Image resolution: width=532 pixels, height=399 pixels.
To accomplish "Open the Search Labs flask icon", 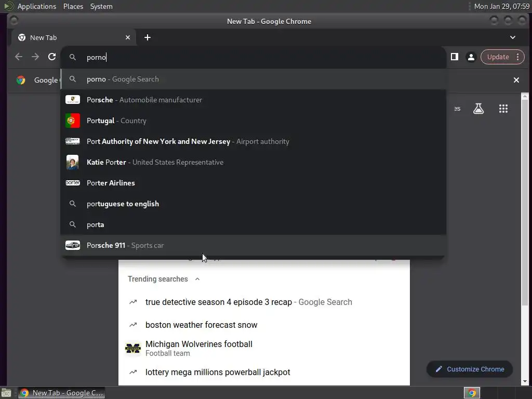I will tap(478, 109).
